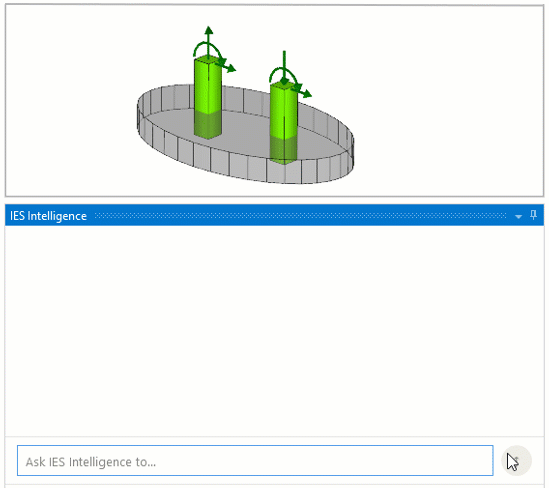This screenshot has width=549, height=488.
Task: Focus the Ask IES Intelligence input field
Action: click(x=255, y=461)
